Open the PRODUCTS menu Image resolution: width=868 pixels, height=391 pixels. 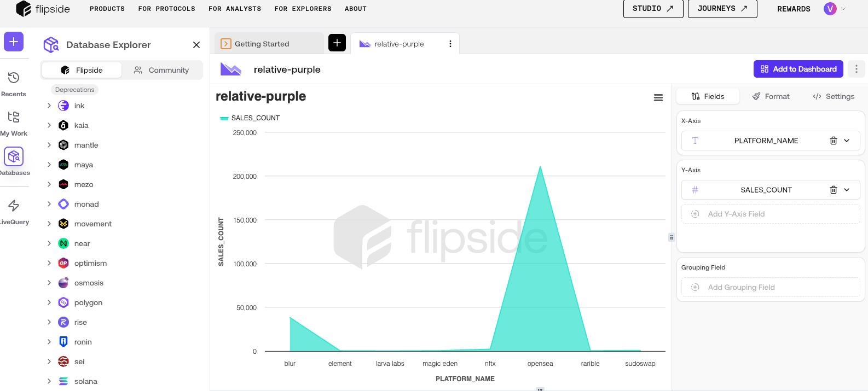[107, 9]
